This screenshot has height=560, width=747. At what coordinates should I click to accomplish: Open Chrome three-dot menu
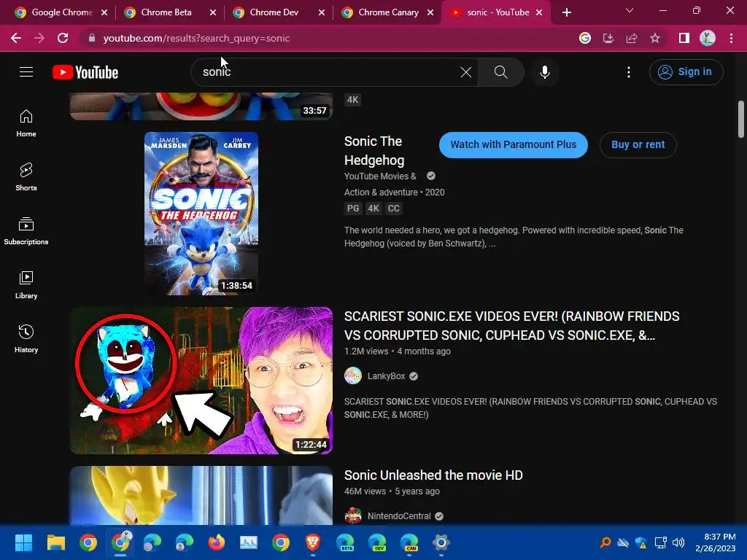tap(731, 38)
